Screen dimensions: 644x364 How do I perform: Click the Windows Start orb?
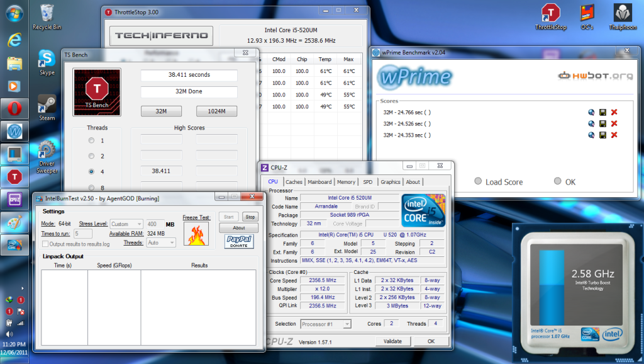tap(14, 13)
